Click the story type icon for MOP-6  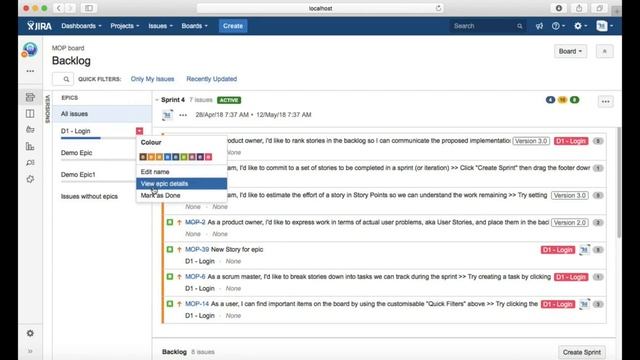click(x=170, y=277)
